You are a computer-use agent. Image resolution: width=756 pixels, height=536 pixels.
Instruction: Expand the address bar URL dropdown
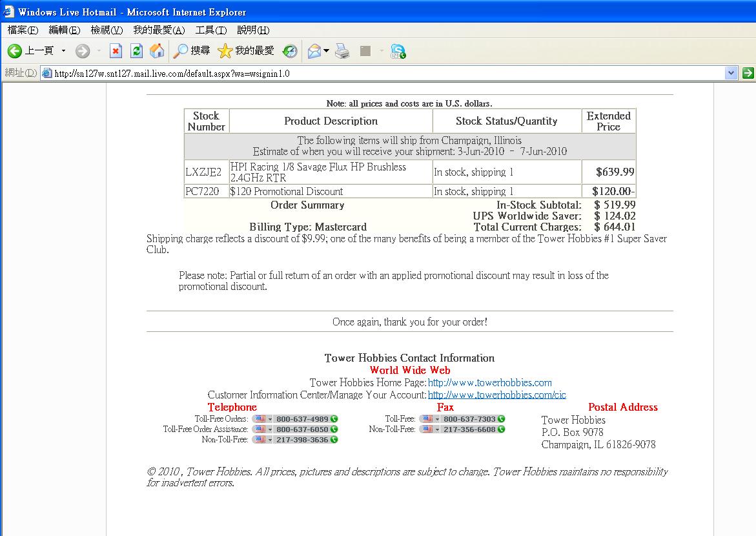pyautogui.click(x=731, y=73)
